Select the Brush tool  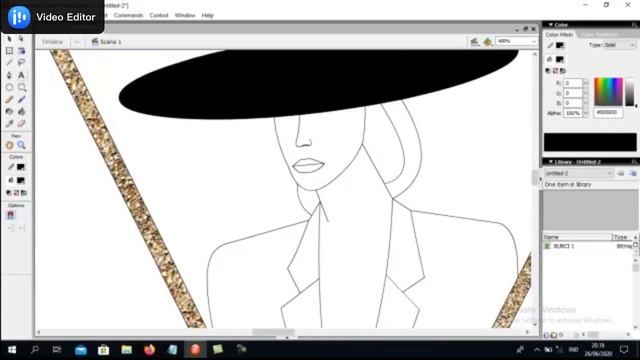point(21,100)
